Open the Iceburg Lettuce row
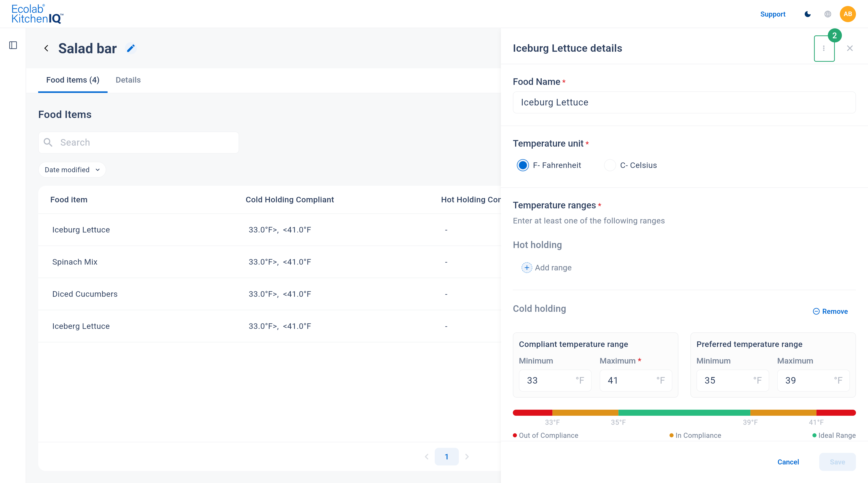Viewport: 868px width, 483px height. click(269, 230)
